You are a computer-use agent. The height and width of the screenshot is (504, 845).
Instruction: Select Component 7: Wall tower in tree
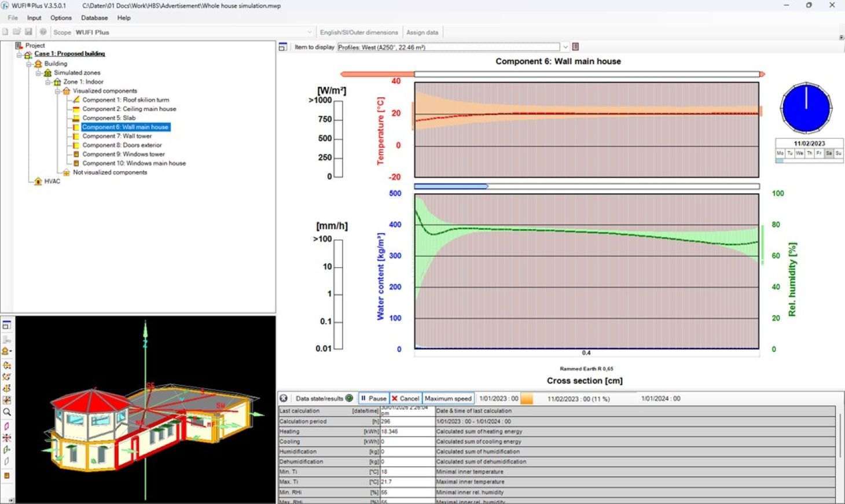pyautogui.click(x=117, y=136)
